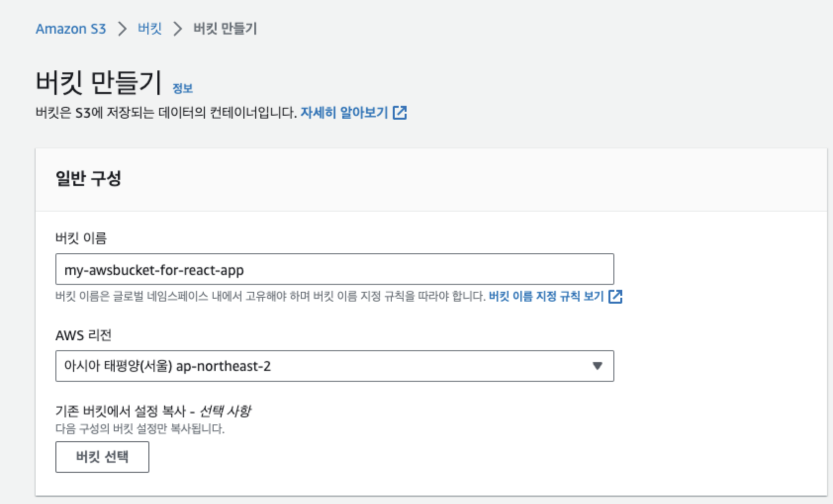The width and height of the screenshot is (833, 504).
Task: Click the 버킷 만들기 page heading
Action: (x=99, y=82)
